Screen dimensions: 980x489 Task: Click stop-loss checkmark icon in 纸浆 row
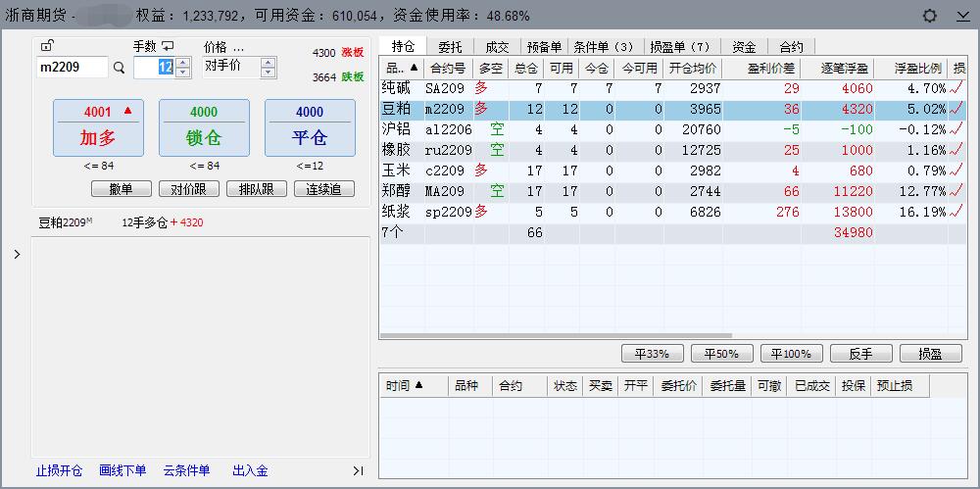coord(956,211)
